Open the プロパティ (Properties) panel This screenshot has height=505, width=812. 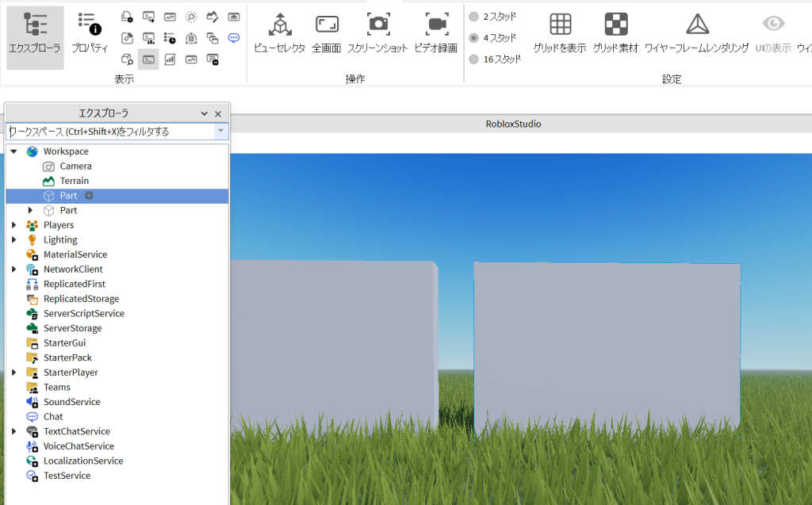pos(90,33)
